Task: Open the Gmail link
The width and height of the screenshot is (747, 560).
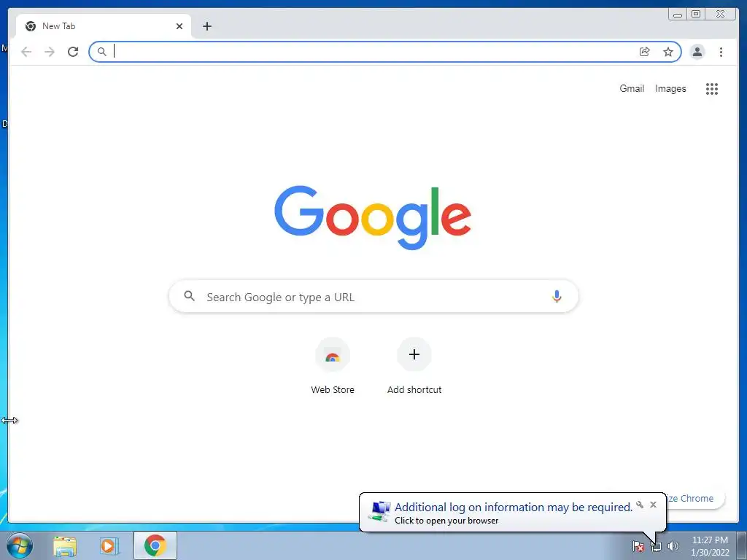Action: coord(632,88)
